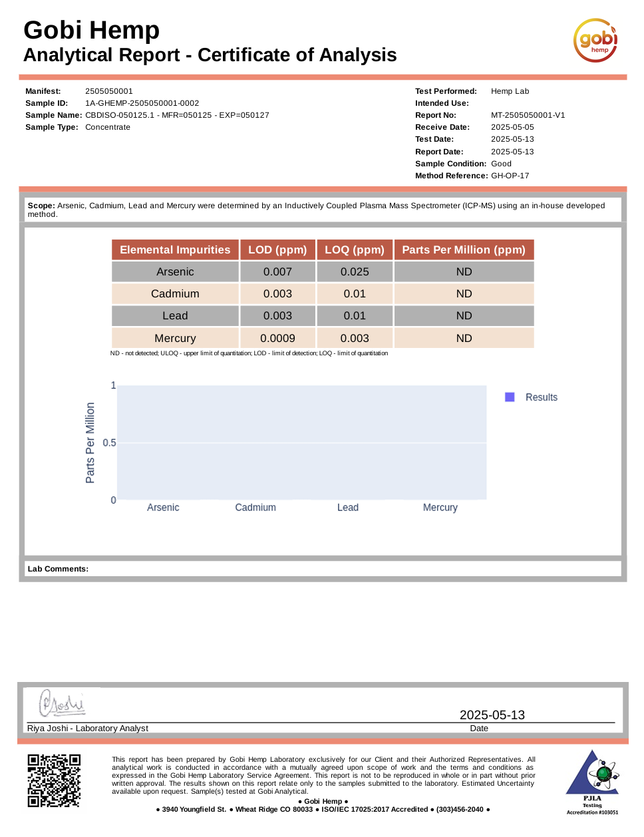644x837 pixels.
Task: Select the Elemental Impurities column header
Action: pyautogui.click(x=175, y=250)
